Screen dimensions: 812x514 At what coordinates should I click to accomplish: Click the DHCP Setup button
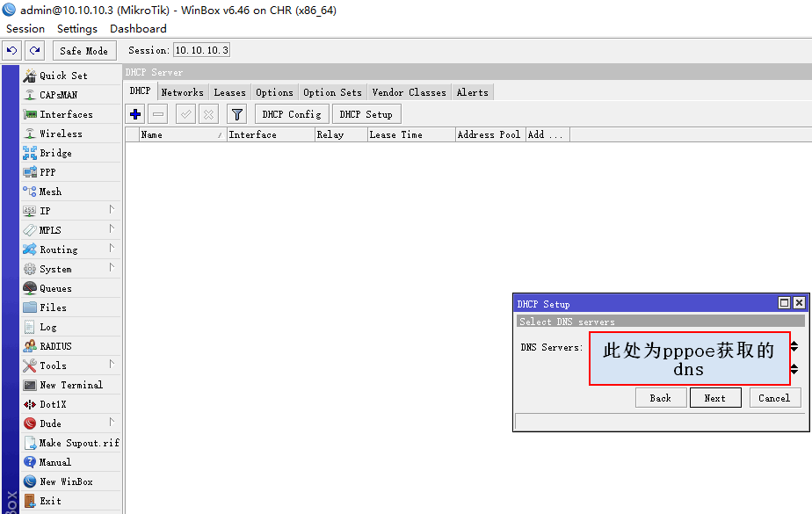pyautogui.click(x=366, y=114)
